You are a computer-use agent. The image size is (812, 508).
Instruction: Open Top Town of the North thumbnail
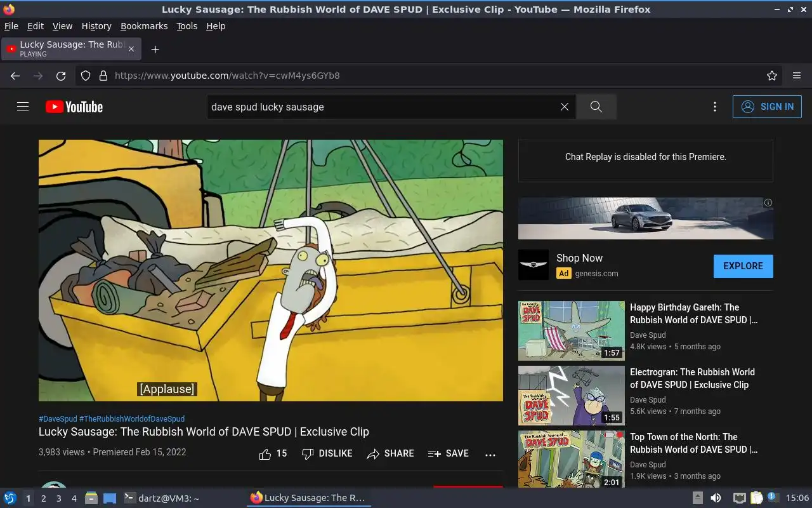coord(572,459)
